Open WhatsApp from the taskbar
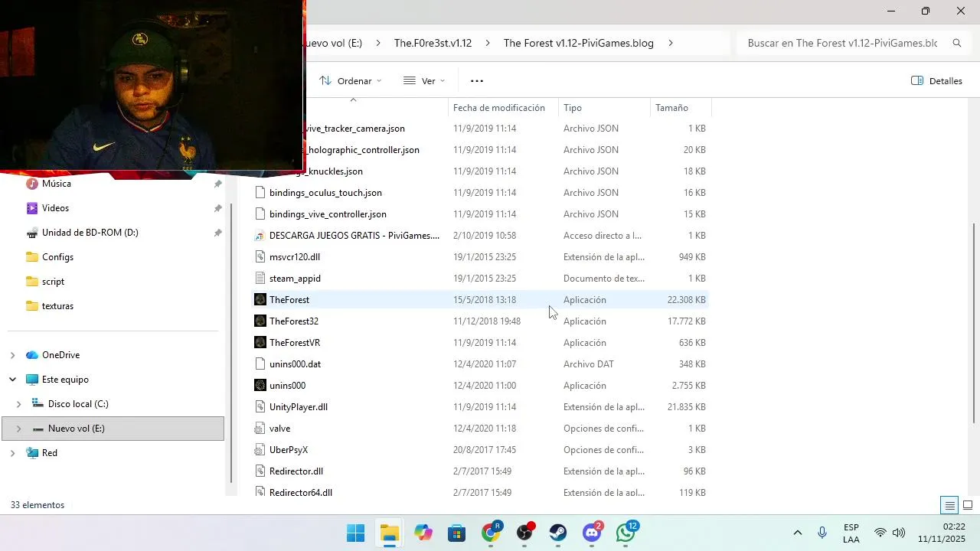 626,533
